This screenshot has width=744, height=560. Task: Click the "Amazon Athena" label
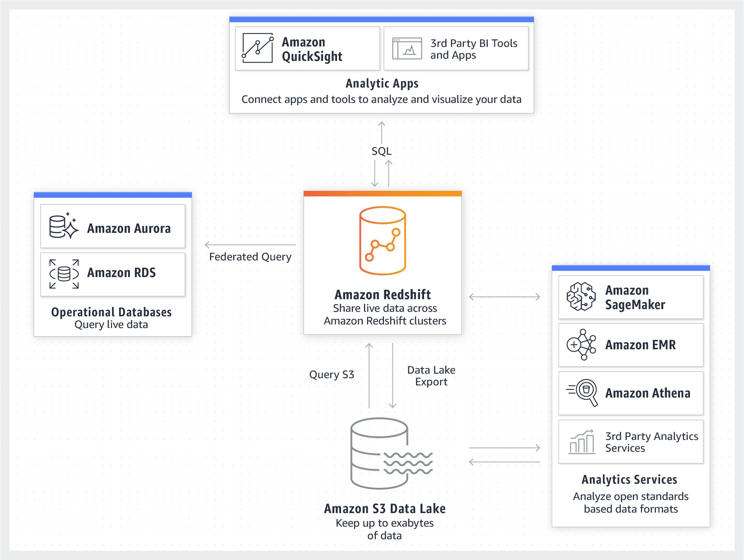pos(647,393)
